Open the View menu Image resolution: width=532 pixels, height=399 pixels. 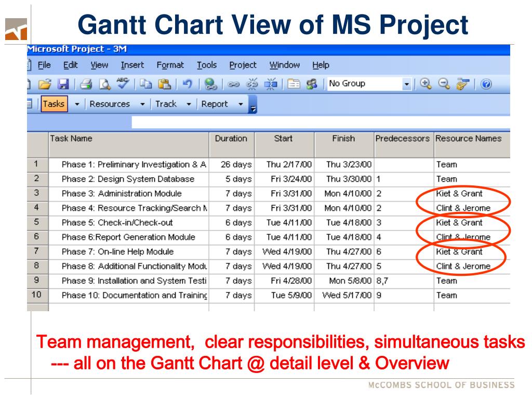99,65
